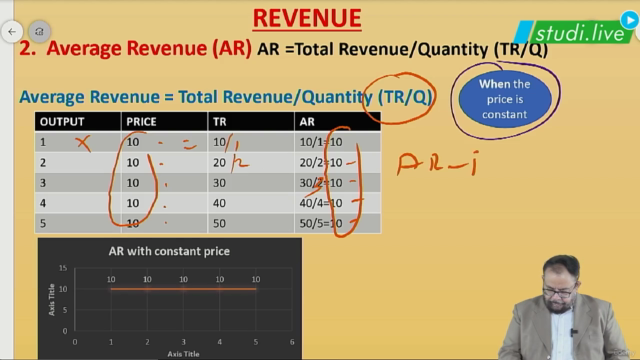Go back with the left arrow button
The width and height of the screenshot is (640, 360).
pos(12,31)
